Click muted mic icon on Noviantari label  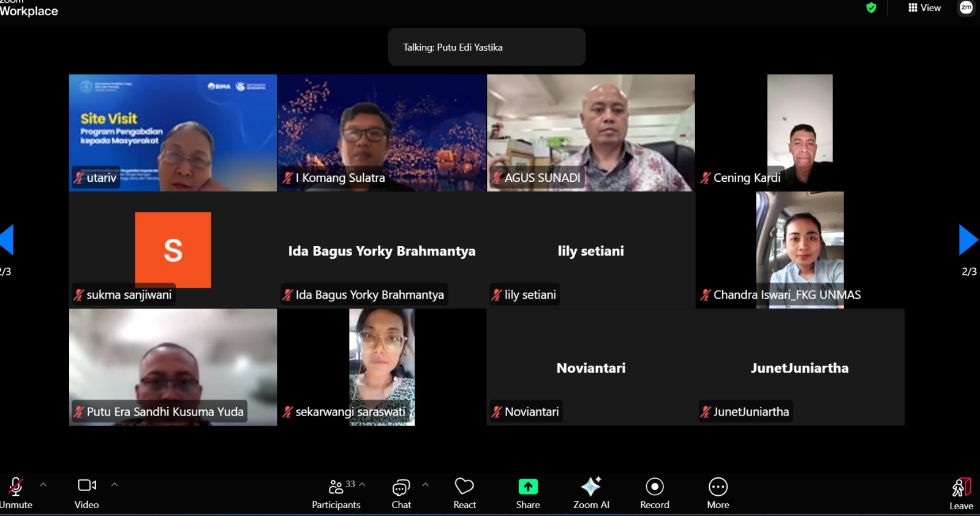click(497, 412)
